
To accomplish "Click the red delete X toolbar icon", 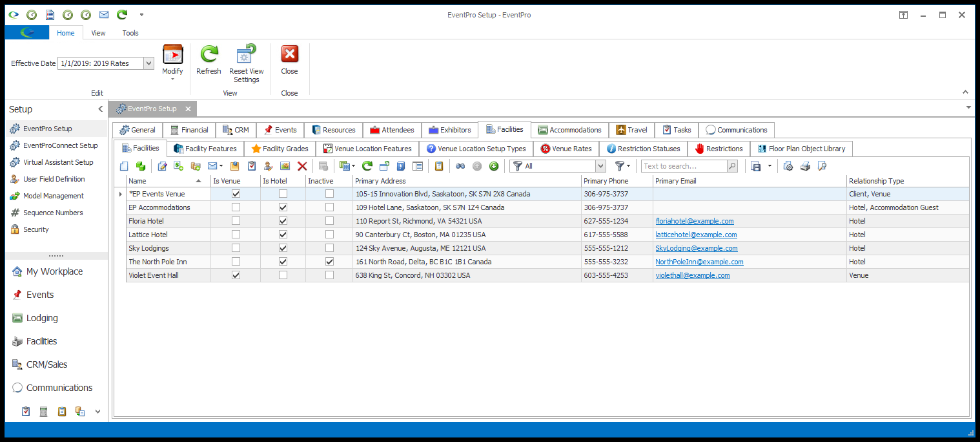I will coord(301,166).
